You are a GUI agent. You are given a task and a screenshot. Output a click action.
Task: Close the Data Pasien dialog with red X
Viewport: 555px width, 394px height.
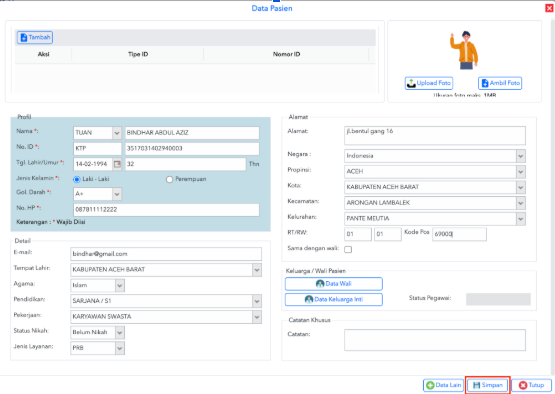(x=549, y=8)
